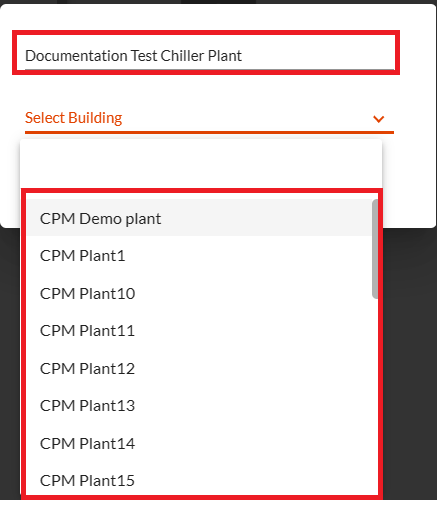Place cursor on the word Chiller

[x=182, y=56]
